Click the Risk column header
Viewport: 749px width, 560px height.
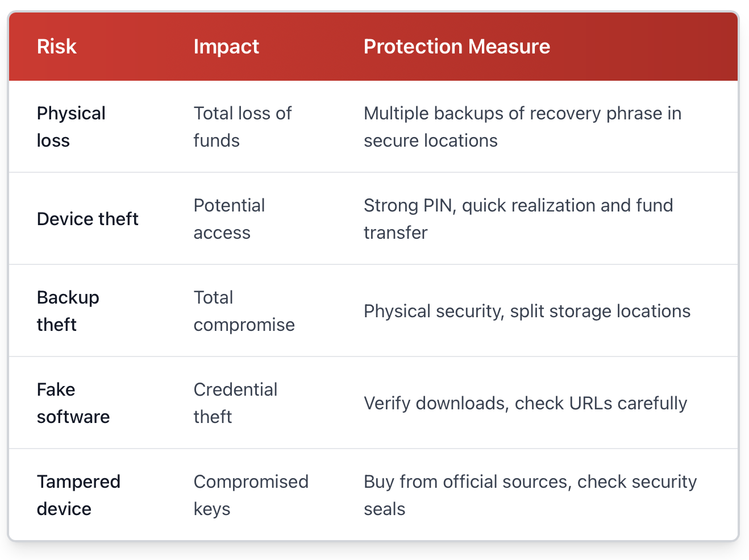pos(56,47)
